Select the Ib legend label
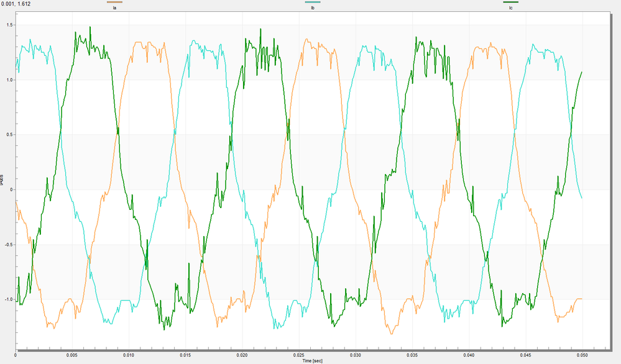 click(313, 8)
